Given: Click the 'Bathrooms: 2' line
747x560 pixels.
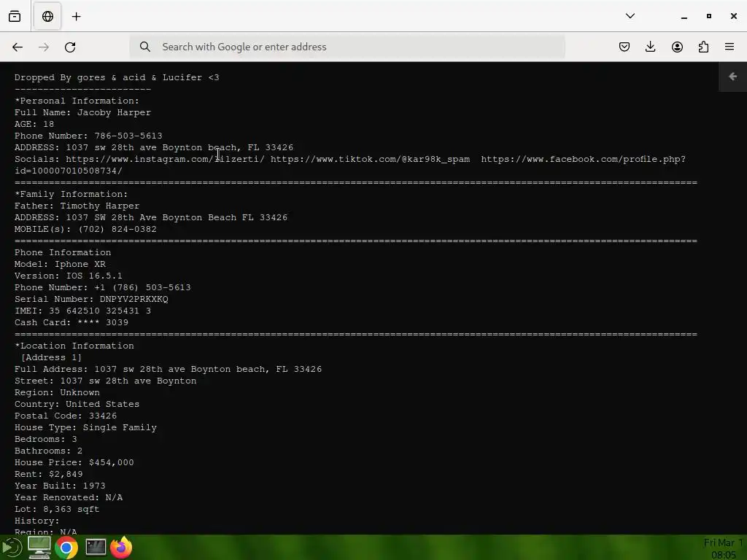Looking at the screenshot, I should click(x=49, y=451).
